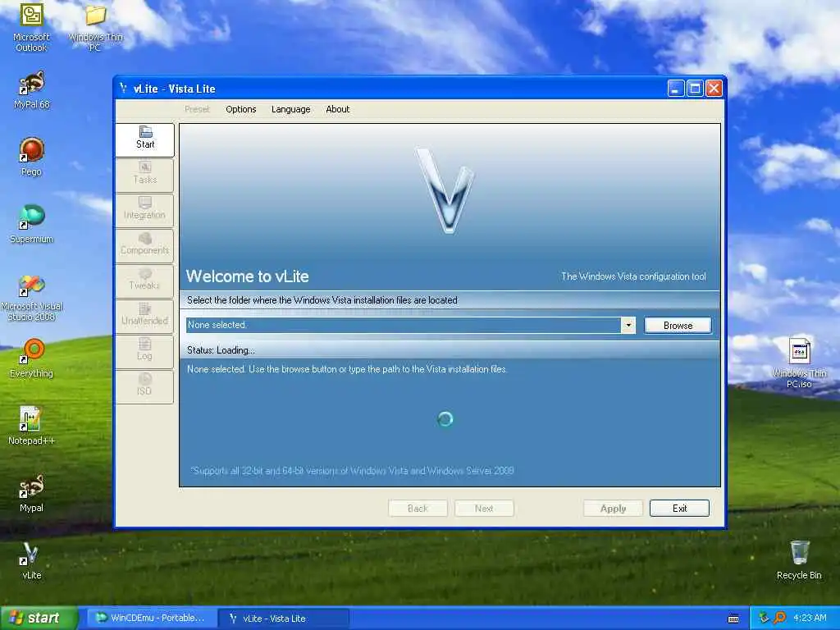Viewport: 840px width, 630px height.
Task: Open the Windows start menu
Action: pyautogui.click(x=39, y=619)
